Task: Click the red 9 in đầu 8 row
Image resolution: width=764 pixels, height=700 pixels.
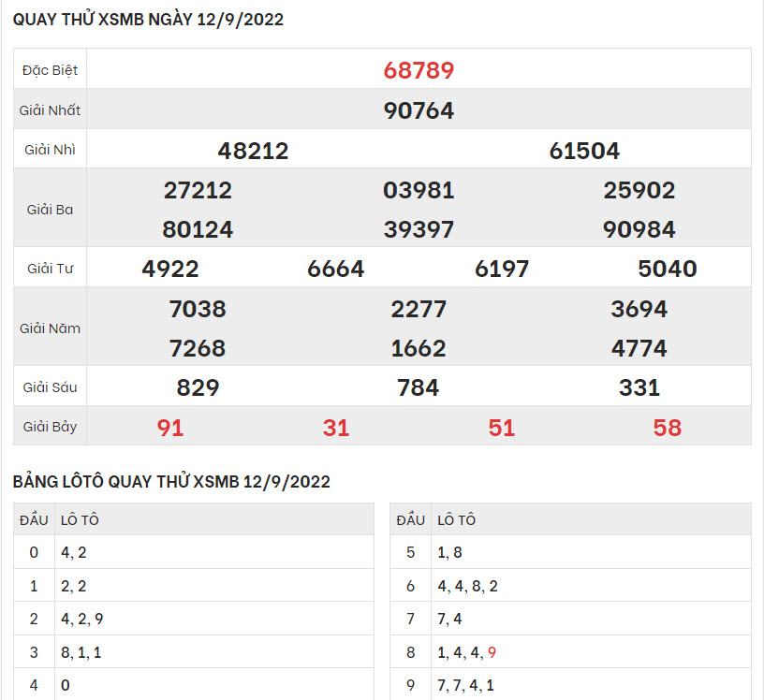Action: point(492,653)
